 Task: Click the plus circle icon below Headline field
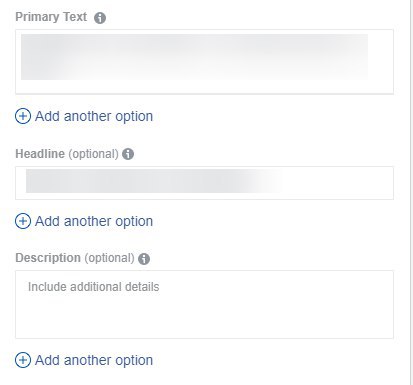pyautogui.click(x=23, y=221)
